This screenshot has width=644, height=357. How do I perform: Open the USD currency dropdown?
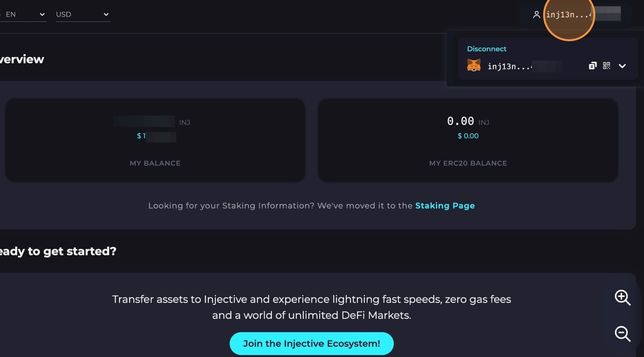[x=82, y=14]
